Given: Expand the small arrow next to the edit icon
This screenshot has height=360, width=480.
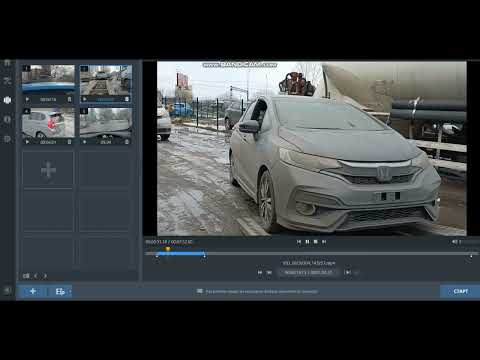Looking at the screenshot, I should (x=70, y=292).
